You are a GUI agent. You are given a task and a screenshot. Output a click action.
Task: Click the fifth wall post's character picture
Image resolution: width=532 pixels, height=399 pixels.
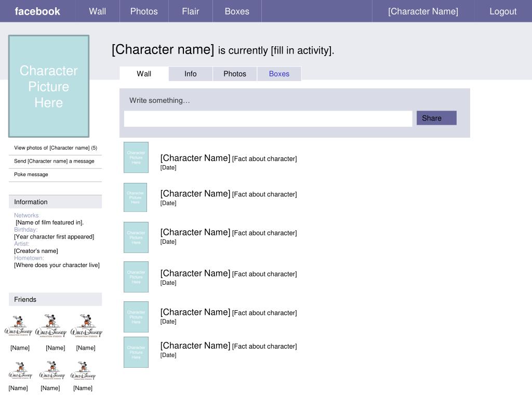tap(136, 317)
